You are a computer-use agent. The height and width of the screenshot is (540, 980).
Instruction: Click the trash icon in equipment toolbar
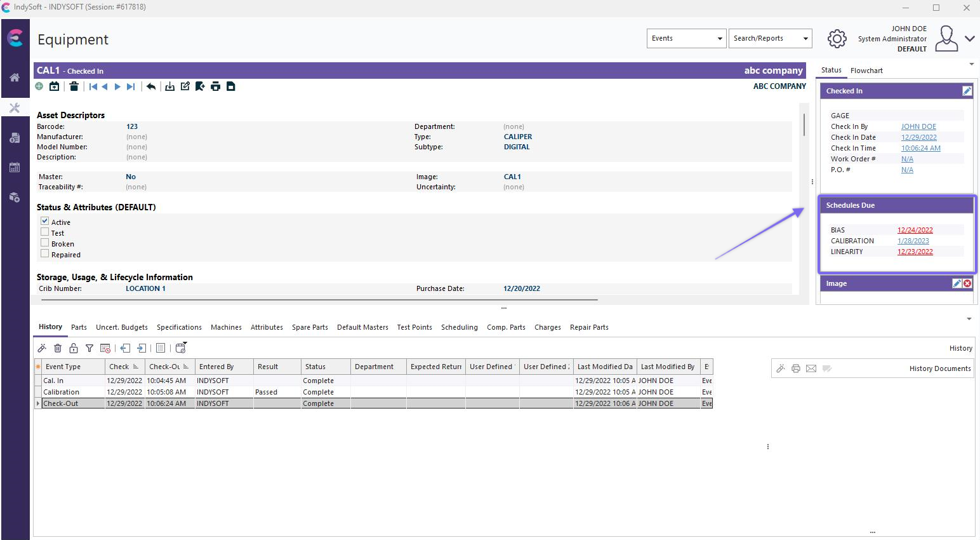pyautogui.click(x=74, y=86)
